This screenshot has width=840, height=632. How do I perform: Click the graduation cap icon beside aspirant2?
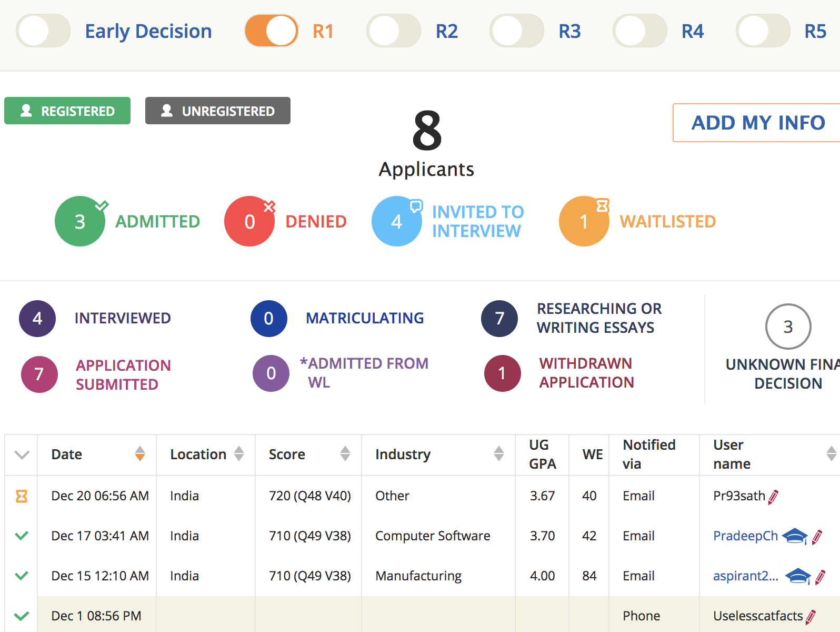(x=798, y=576)
